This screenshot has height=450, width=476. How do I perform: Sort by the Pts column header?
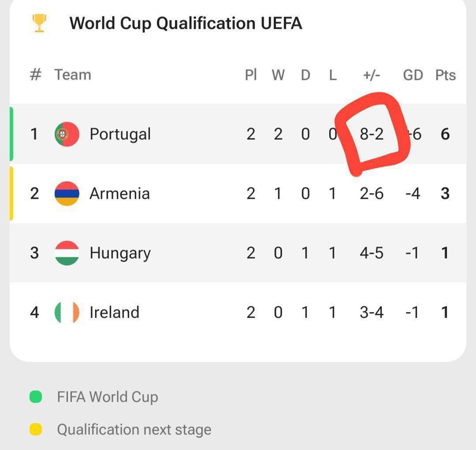pyautogui.click(x=445, y=75)
